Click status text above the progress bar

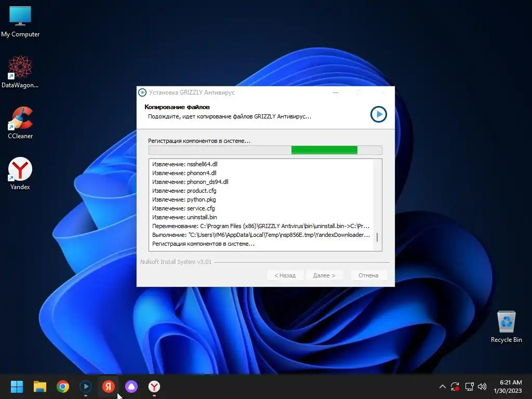199,141
